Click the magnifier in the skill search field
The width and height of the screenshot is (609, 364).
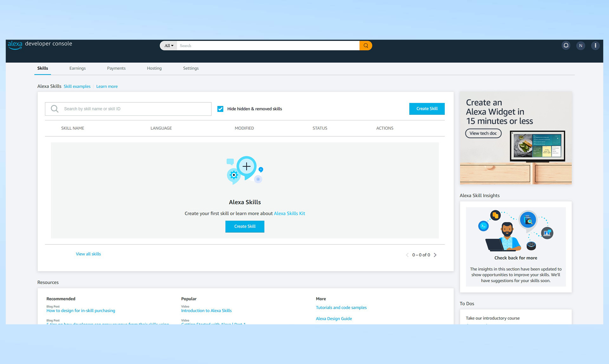coord(54,109)
